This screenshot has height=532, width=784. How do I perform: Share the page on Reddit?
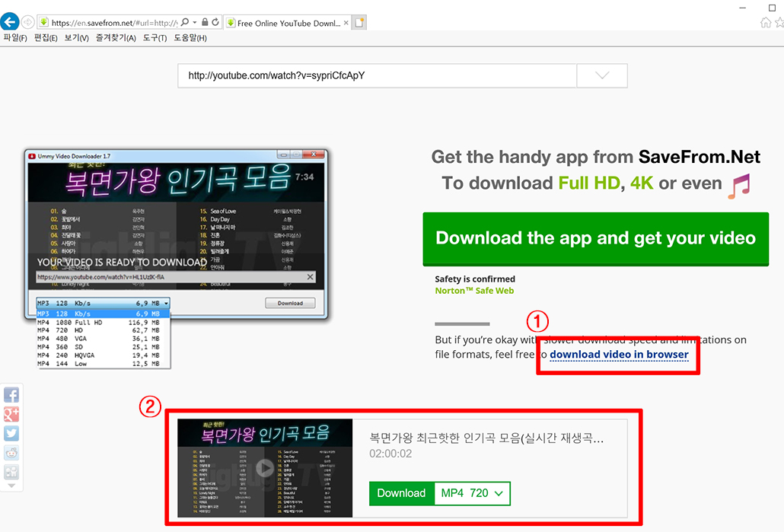[11, 453]
